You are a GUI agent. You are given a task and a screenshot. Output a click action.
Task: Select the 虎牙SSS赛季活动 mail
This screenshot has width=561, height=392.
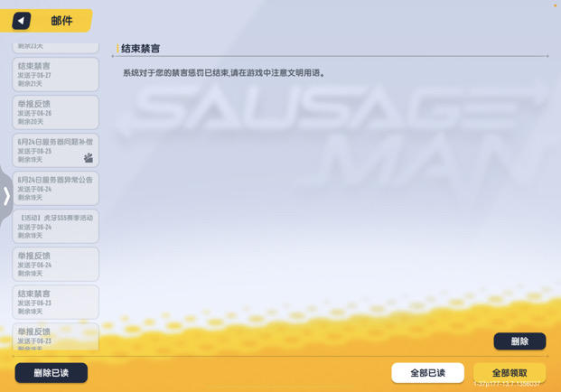tap(55, 227)
